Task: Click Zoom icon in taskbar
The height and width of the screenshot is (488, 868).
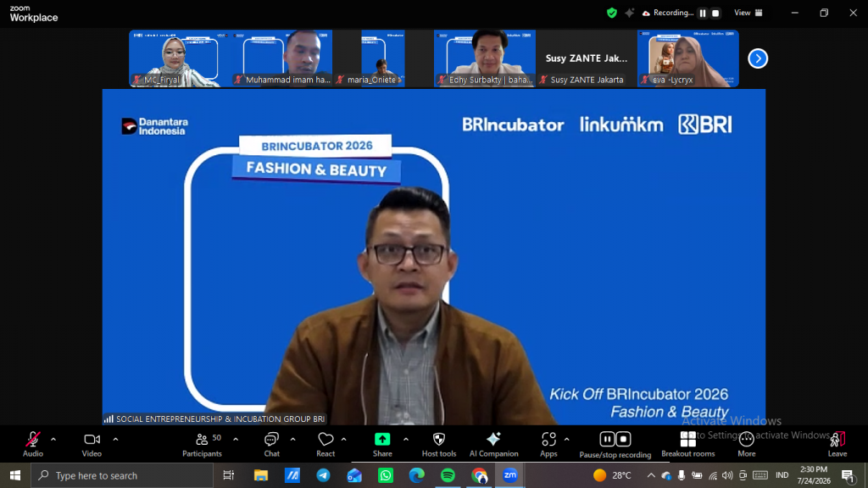Action: click(x=509, y=475)
